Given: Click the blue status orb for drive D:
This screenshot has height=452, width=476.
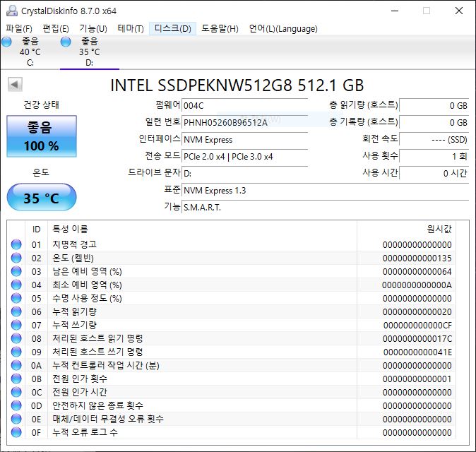Looking at the screenshot, I should [x=66, y=42].
